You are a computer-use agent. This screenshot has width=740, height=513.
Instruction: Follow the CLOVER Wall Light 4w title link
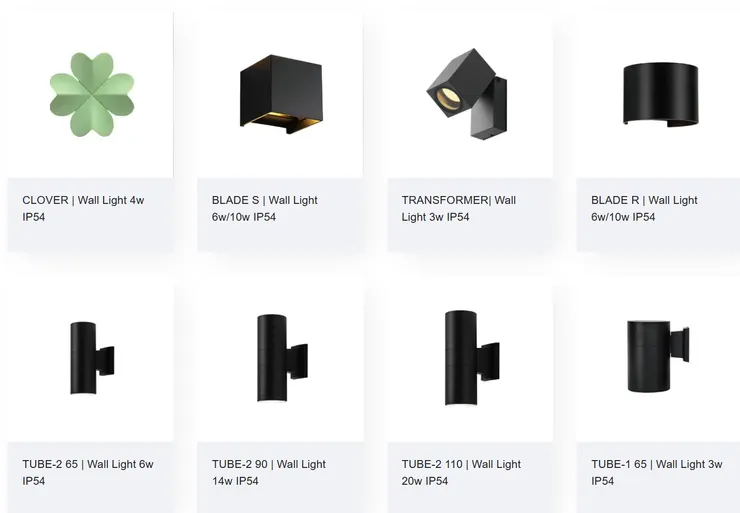click(x=83, y=209)
